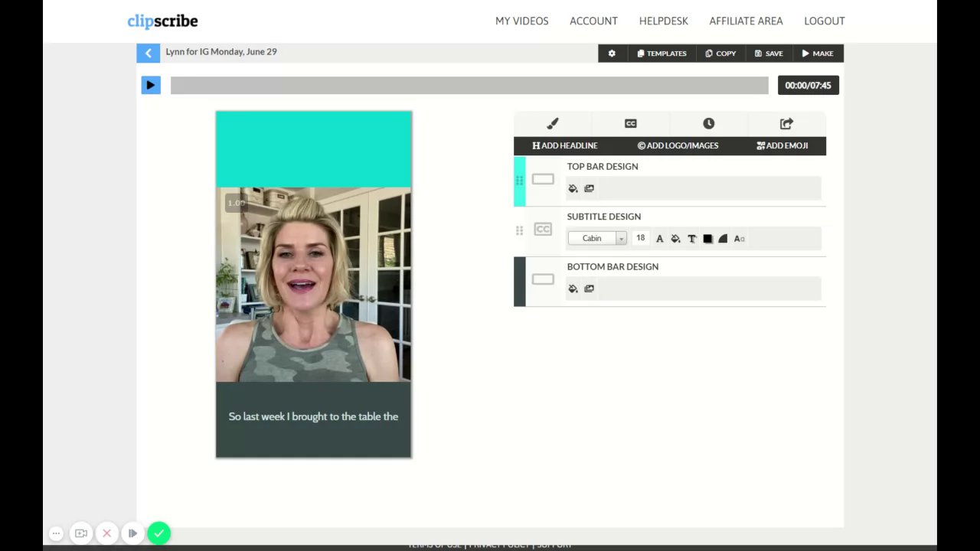Click subtitle text in video preview

[313, 416]
